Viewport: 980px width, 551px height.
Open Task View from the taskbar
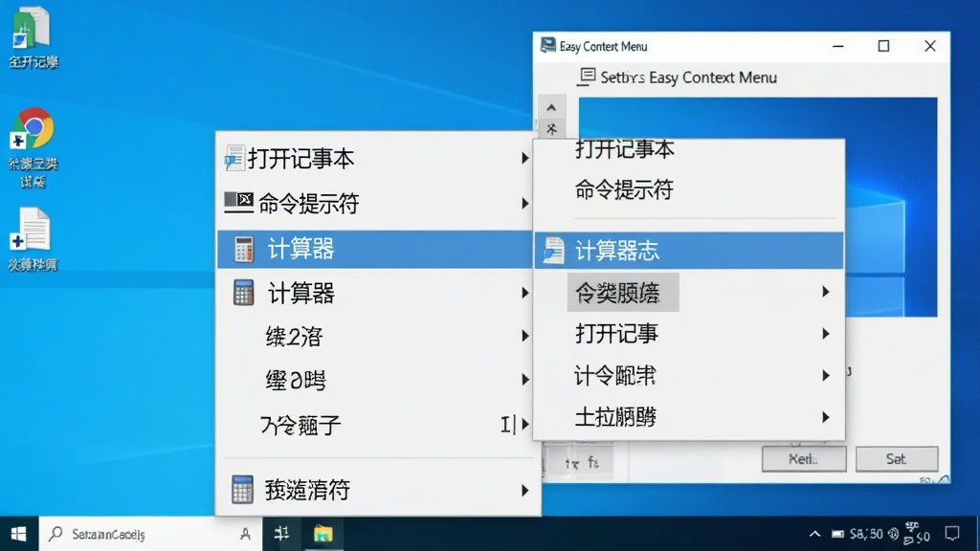[x=281, y=534]
